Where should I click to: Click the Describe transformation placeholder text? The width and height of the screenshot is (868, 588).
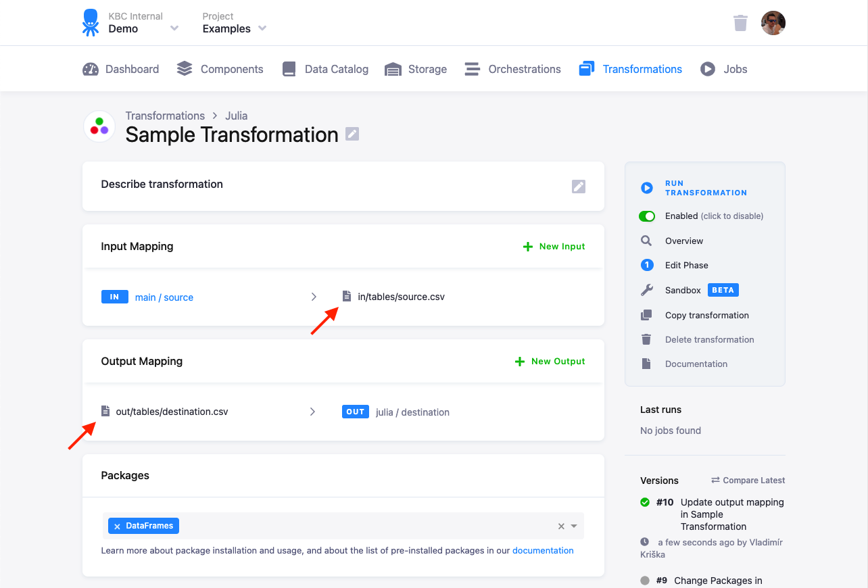162,184
